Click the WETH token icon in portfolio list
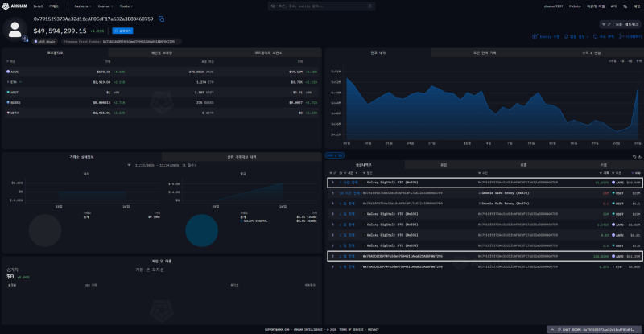Screen dimensions: 644x334 point(7,113)
